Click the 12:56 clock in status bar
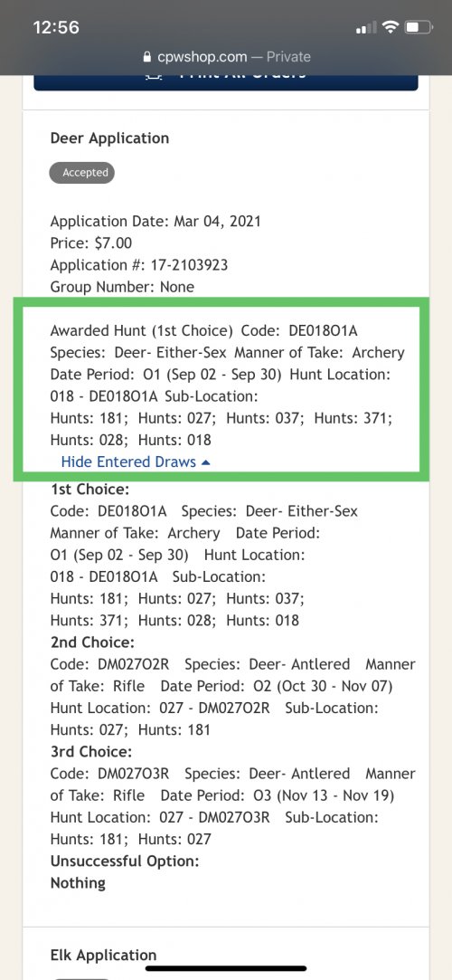This screenshot has height=980, width=452. (x=55, y=27)
